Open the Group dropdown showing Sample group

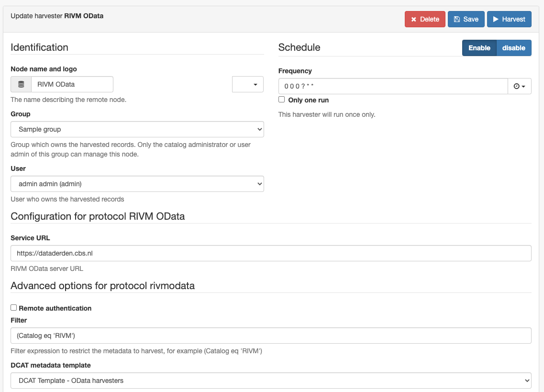[137, 129]
